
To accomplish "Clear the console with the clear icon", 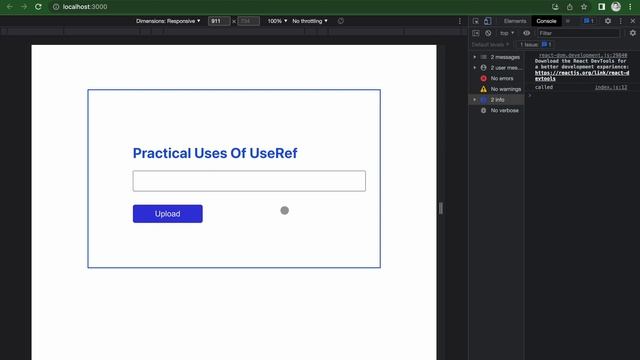I will 488,33.
